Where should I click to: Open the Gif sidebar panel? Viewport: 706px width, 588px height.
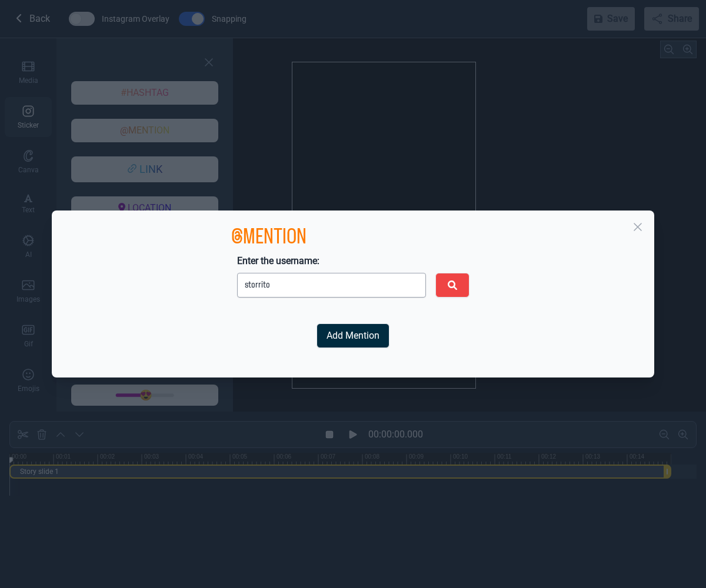pos(28,336)
